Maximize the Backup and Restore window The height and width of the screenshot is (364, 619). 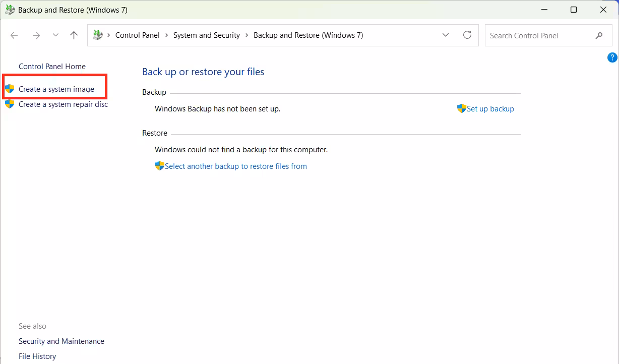pyautogui.click(x=574, y=10)
